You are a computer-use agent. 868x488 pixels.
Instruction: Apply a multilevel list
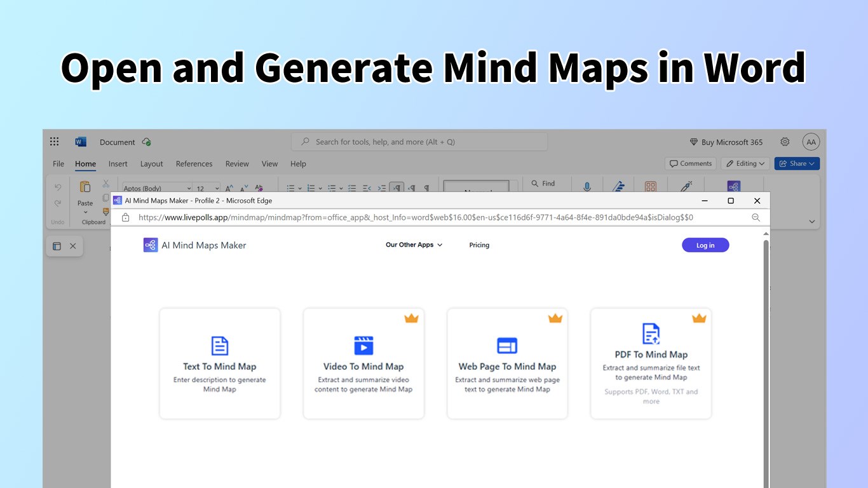pyautogui.click(x=332, y=188)
